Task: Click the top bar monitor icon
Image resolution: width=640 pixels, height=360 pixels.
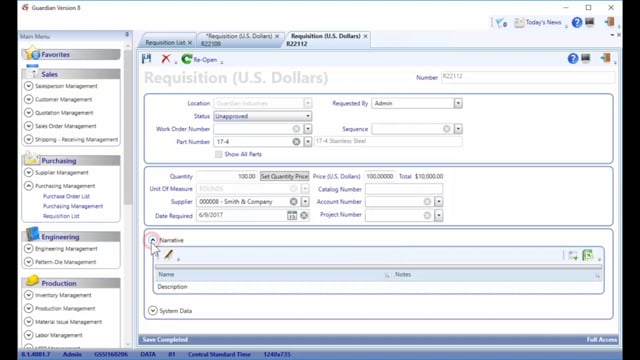Action: pos(590,22)
